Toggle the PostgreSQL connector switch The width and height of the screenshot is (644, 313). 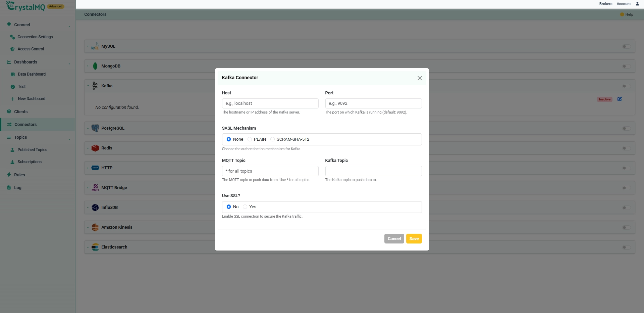click(x=627, y=128)
